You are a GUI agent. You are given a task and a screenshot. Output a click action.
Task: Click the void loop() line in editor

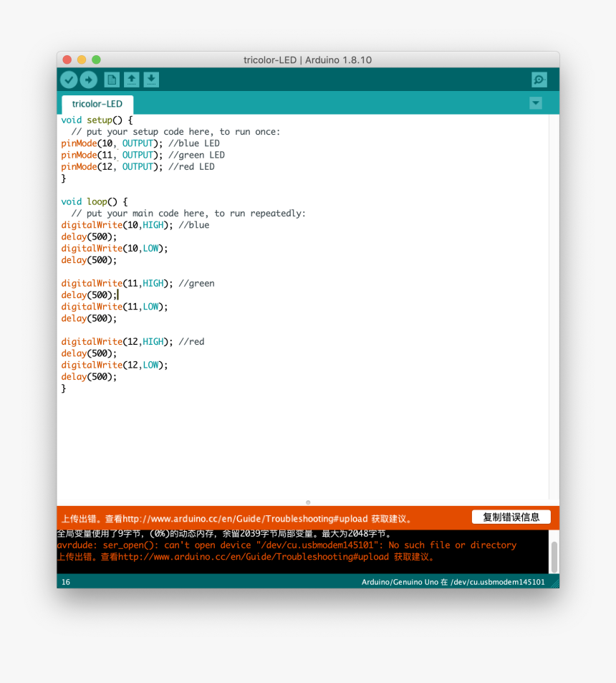pos(94,202)
